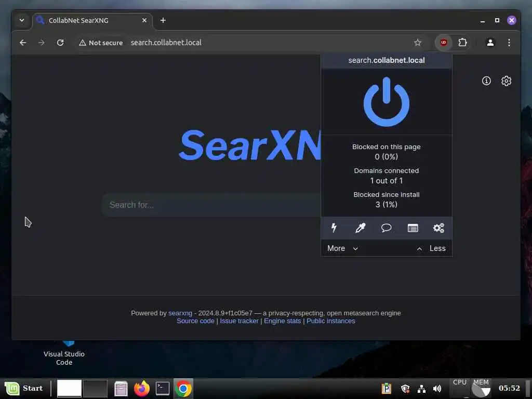Click the Search for... input field
532x399 pixels.
click(211, 205)
